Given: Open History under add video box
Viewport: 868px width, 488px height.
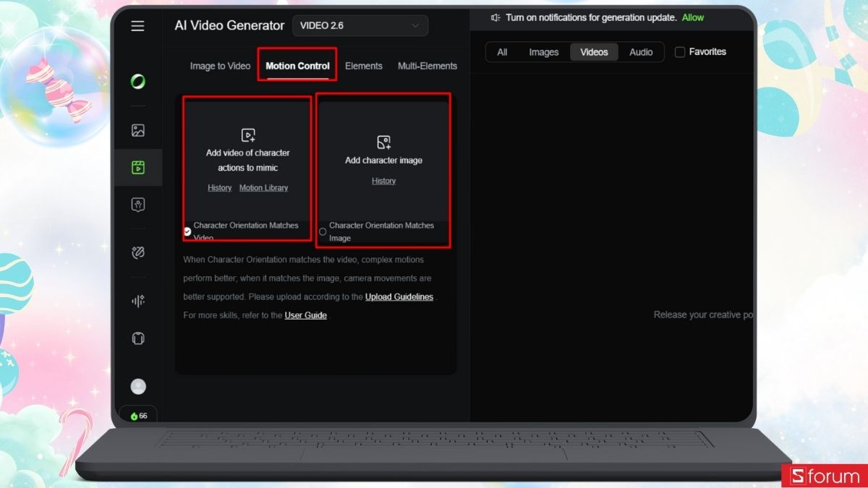Looking at the screenshot, I should (220, 188).
